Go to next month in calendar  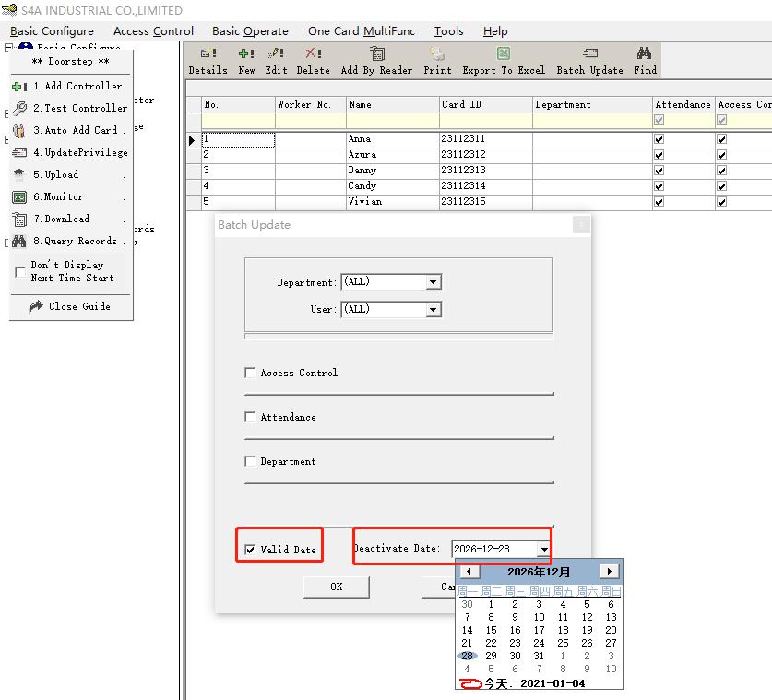(609, 572)
